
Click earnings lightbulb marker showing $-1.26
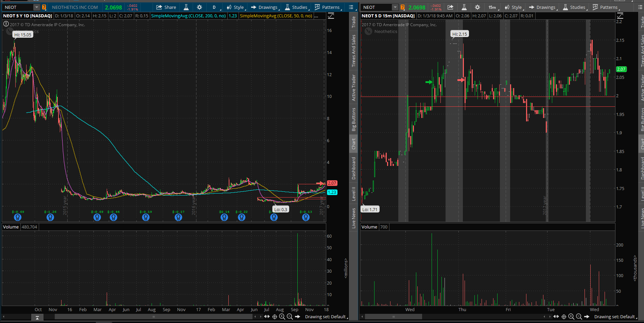[x=50, y=217]
